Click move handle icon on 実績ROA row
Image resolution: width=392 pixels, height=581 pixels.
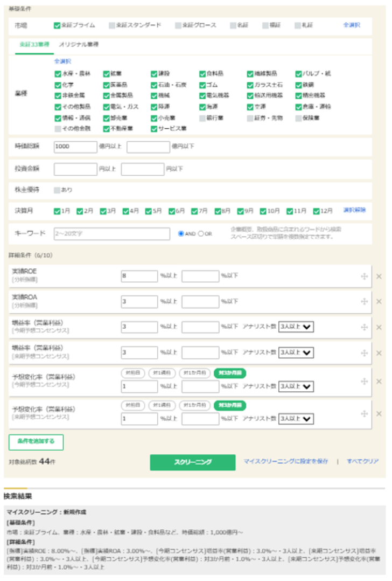coord(364,301)
